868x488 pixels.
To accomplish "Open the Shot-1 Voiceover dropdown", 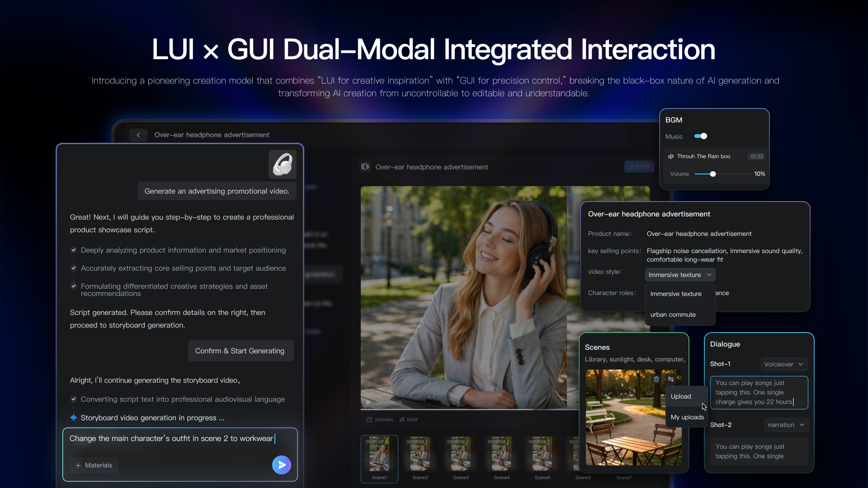I will coord(784,364).
